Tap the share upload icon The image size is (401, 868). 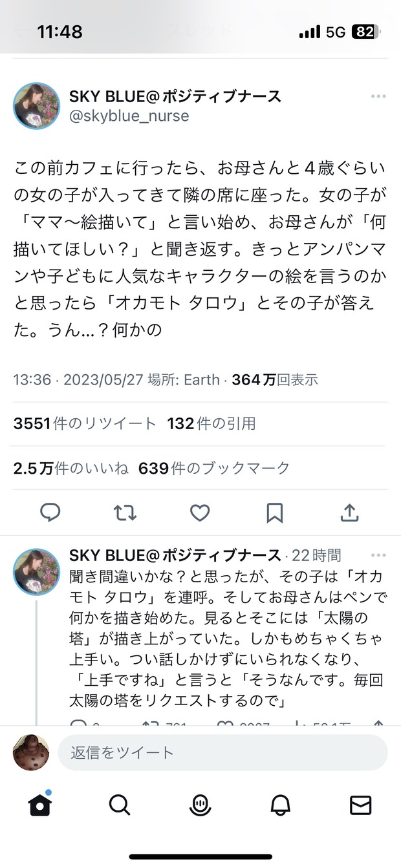[x=349, y=513]
